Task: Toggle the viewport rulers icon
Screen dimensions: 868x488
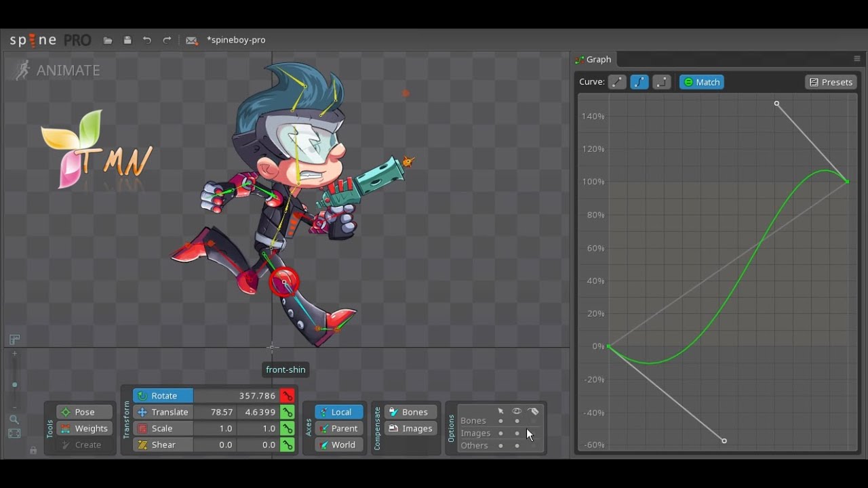Action: (x=14, y=339)
